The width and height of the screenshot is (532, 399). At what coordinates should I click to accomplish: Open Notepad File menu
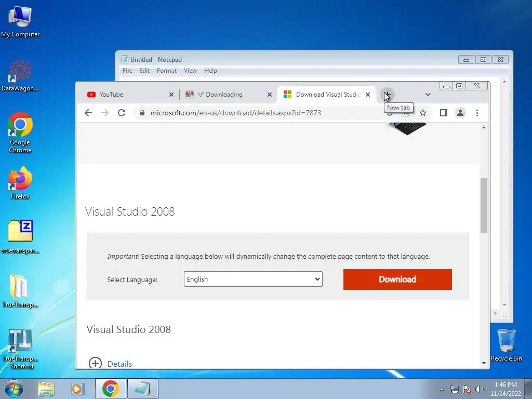point(127,71)
